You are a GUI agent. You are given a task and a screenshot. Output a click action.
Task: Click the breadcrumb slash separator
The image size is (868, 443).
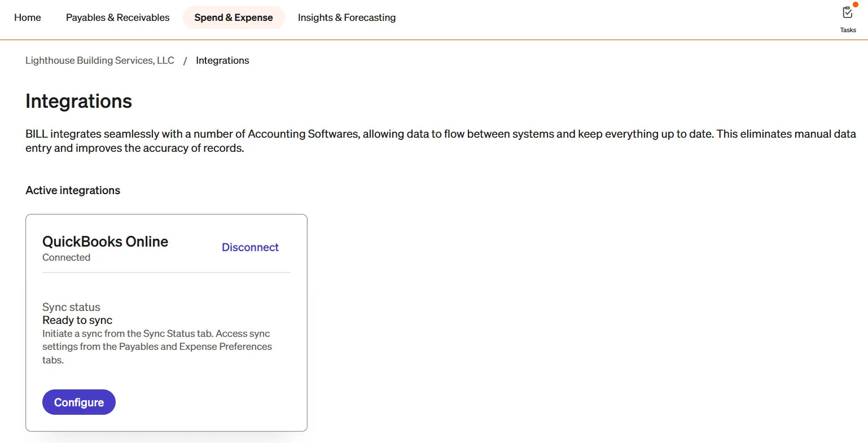pyautogui.click(x=185, y=61)
